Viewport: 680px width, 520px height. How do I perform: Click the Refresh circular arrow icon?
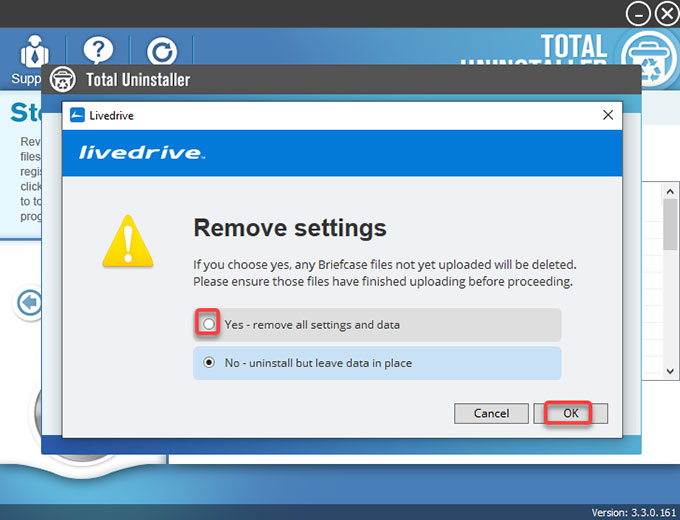pyautogui.click(x=162, y=52)
